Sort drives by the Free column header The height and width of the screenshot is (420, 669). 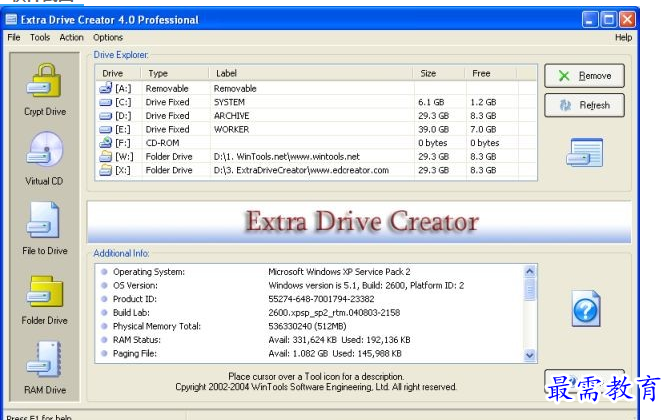[x=491, y=73]
